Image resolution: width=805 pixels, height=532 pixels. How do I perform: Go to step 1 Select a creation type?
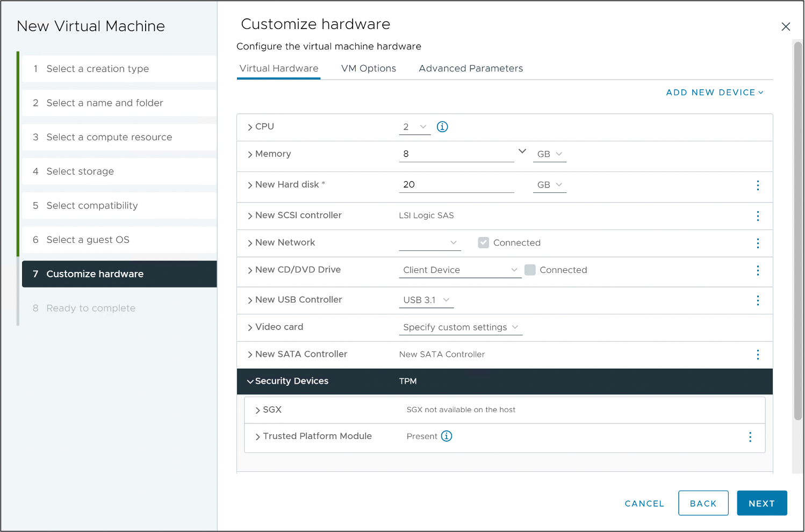click(x=119, y=69)
